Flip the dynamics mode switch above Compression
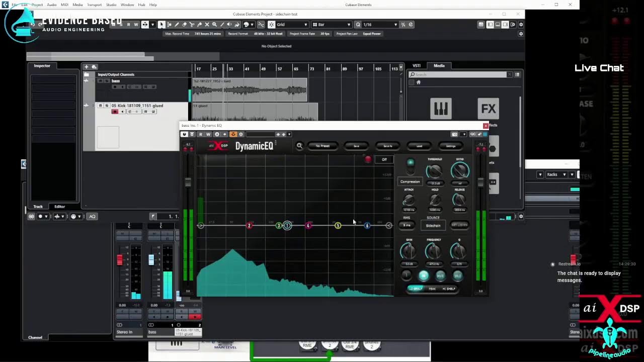This screenshot has width=644, height=362. [410, 166]
